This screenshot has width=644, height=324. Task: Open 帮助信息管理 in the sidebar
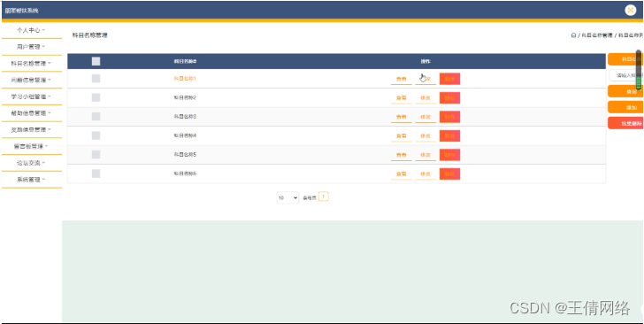tap(31, 113)
